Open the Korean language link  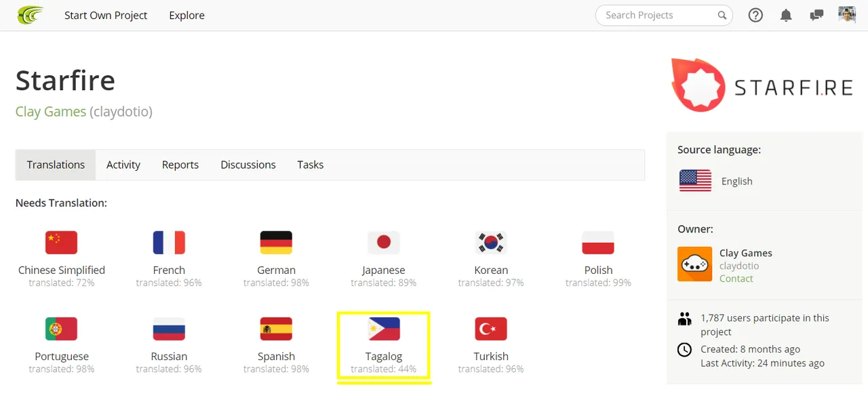click(491, 270)
